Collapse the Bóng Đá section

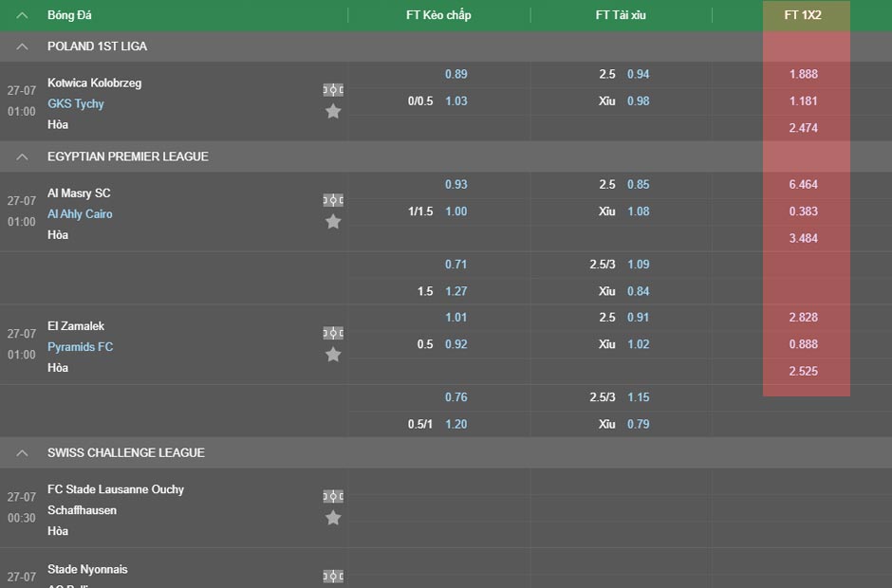tap(22, 15)
